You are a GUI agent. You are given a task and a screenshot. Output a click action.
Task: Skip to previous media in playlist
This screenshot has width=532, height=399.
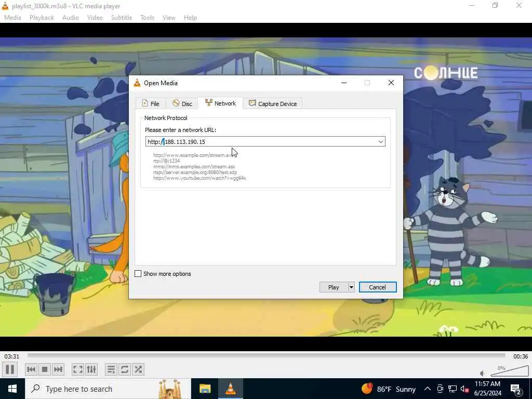(31, 369)
